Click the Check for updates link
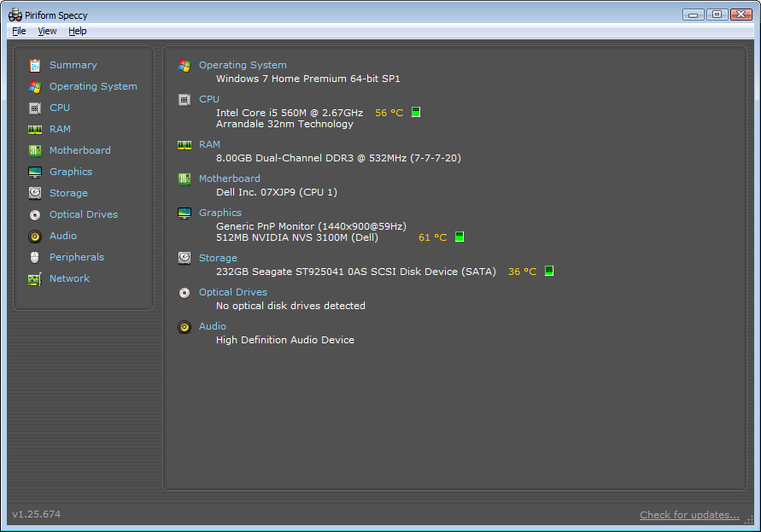Screen dimensions: 761x532 point(688,514)
